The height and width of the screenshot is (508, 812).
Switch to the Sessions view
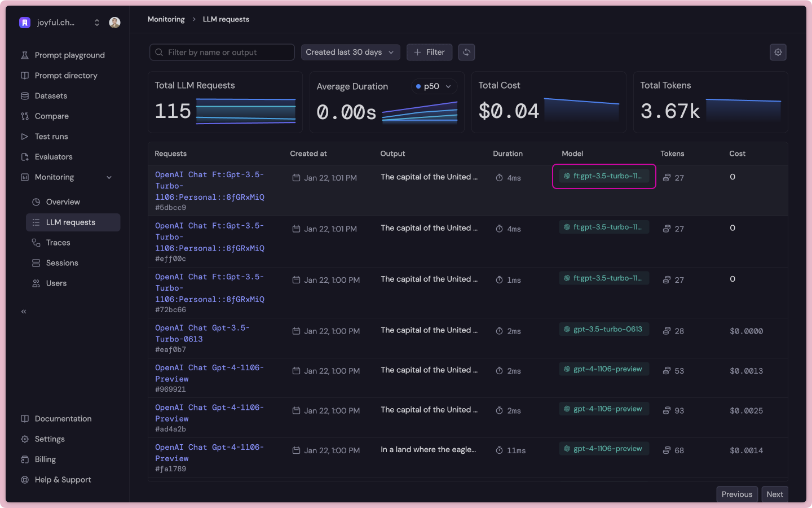coord(63,262)
